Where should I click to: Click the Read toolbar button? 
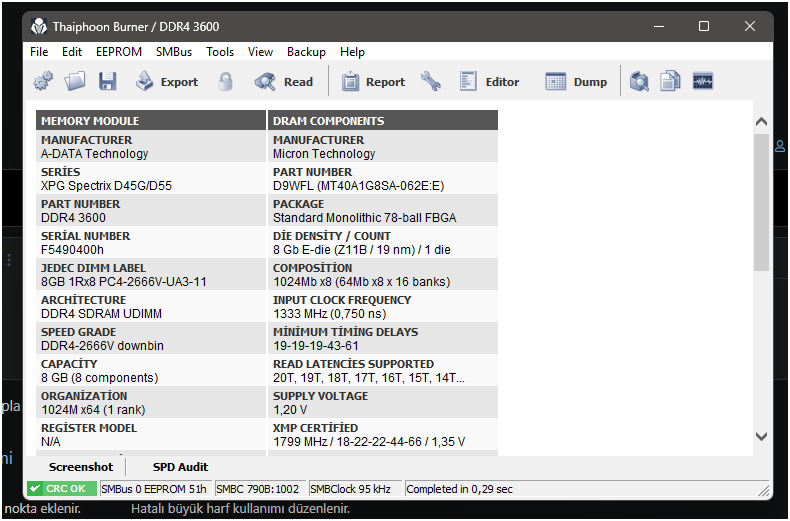[x=284, y=82]
